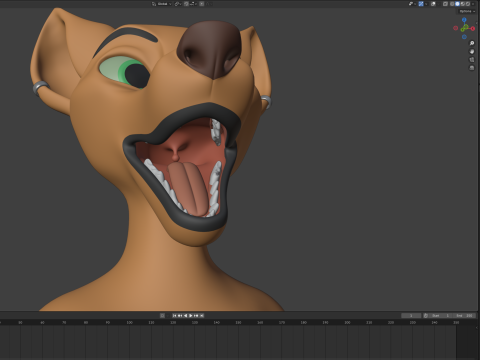Toggle perspective/orthographic grid icon
This screenshot has width=480, height=360.
(472, 68)
